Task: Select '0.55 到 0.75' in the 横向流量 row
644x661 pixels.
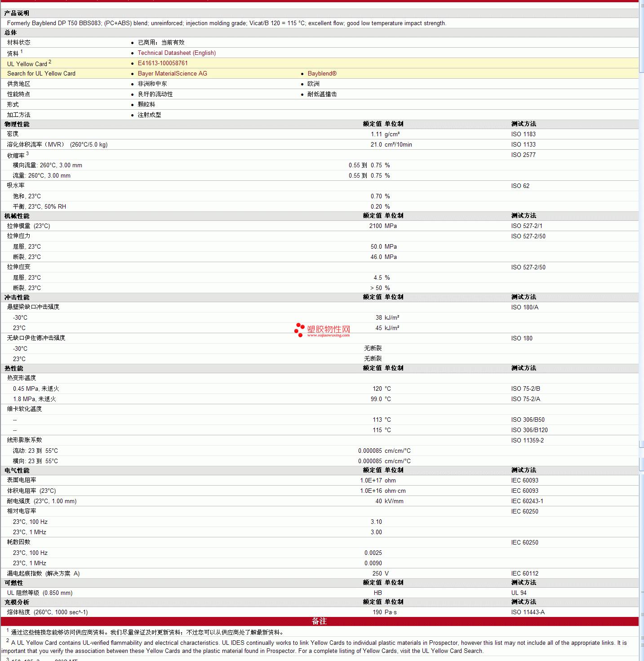Action: coord(365,165)
